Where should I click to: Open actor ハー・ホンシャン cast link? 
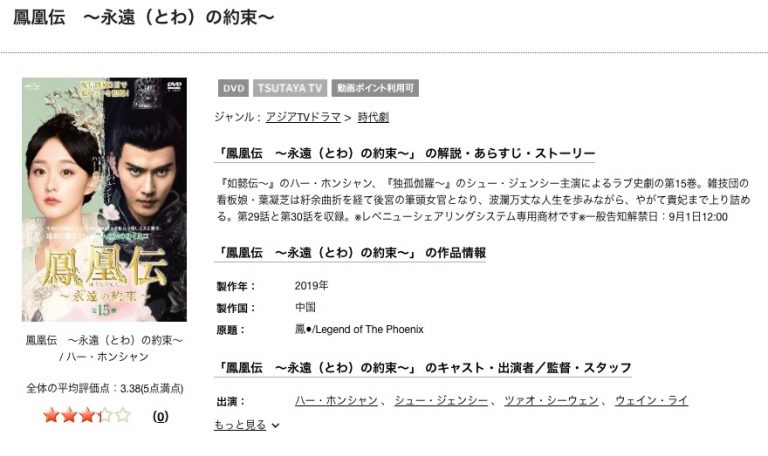coord(336,401)
